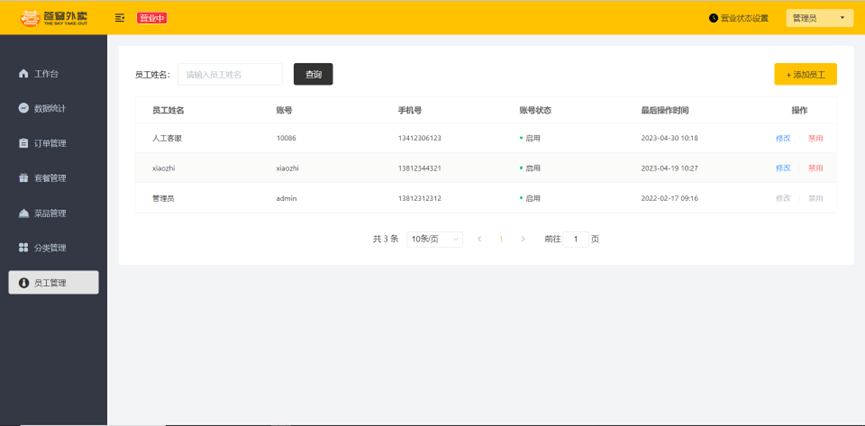Image resolution: width=865 pixels, height=426 pixels.
Task: Click the dish icon for 菜品管理
Action: point(23,213)
